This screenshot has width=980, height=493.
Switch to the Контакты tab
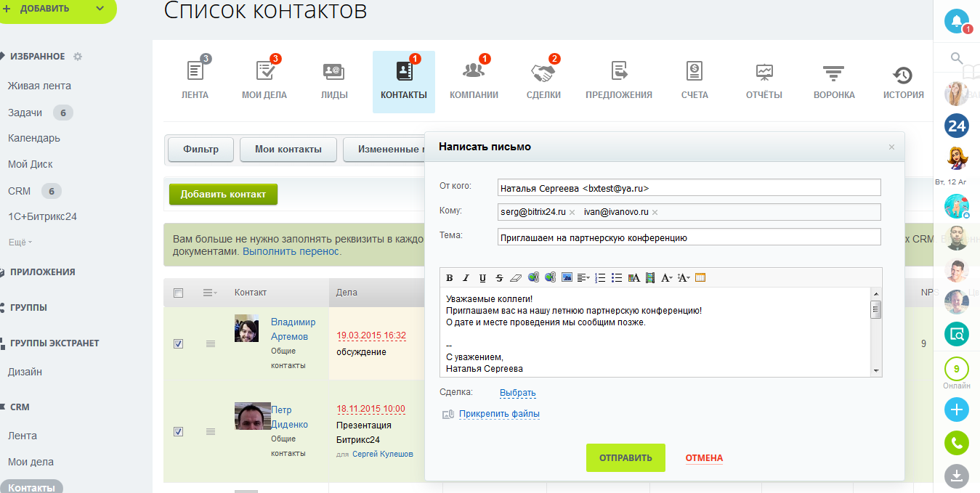404,81
